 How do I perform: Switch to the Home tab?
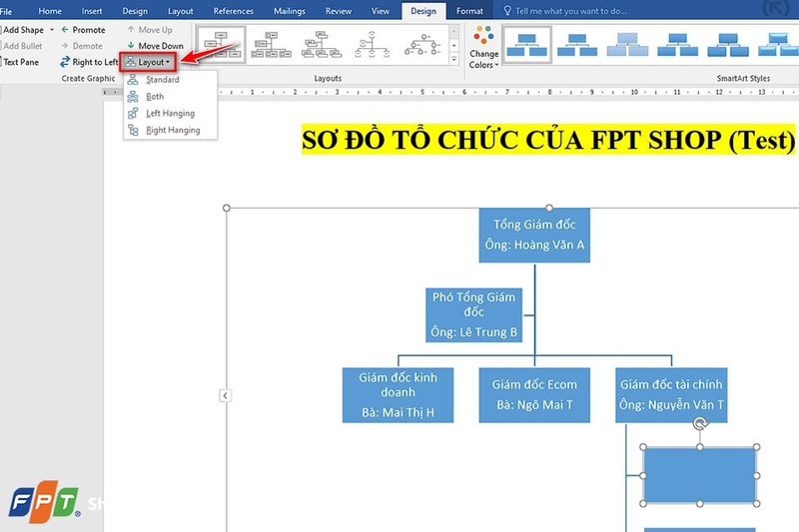50,11
